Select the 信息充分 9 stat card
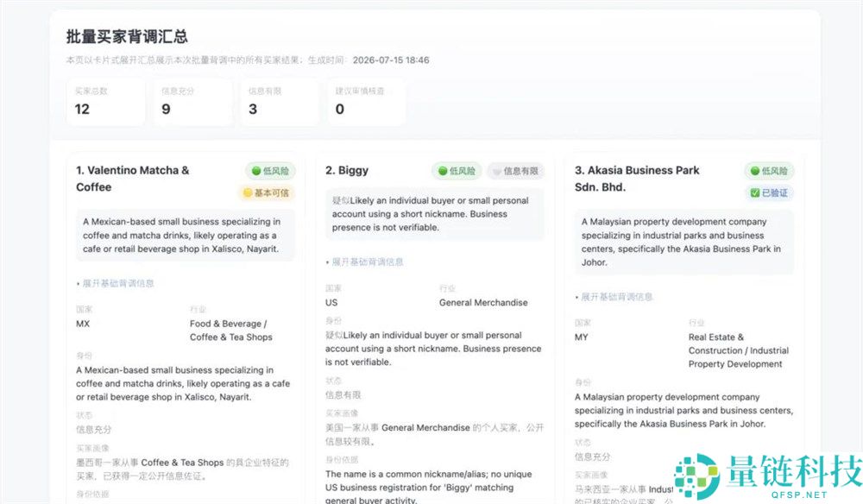Screen dimensions: 863x504 pos(192,102)
